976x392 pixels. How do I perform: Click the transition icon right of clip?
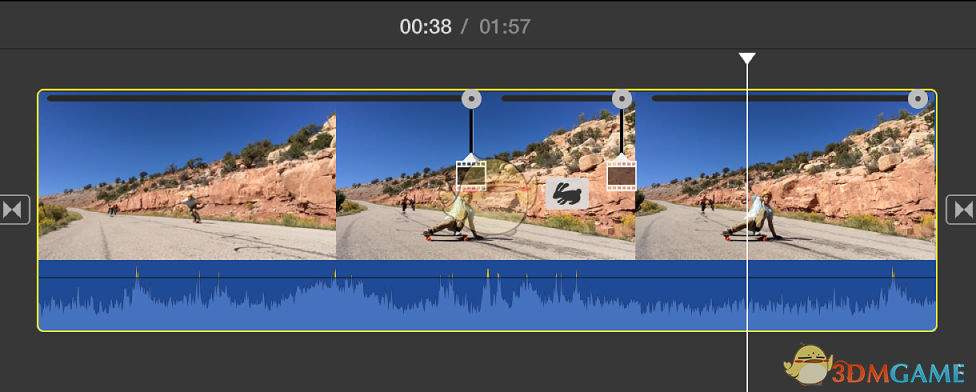[962, 210]
